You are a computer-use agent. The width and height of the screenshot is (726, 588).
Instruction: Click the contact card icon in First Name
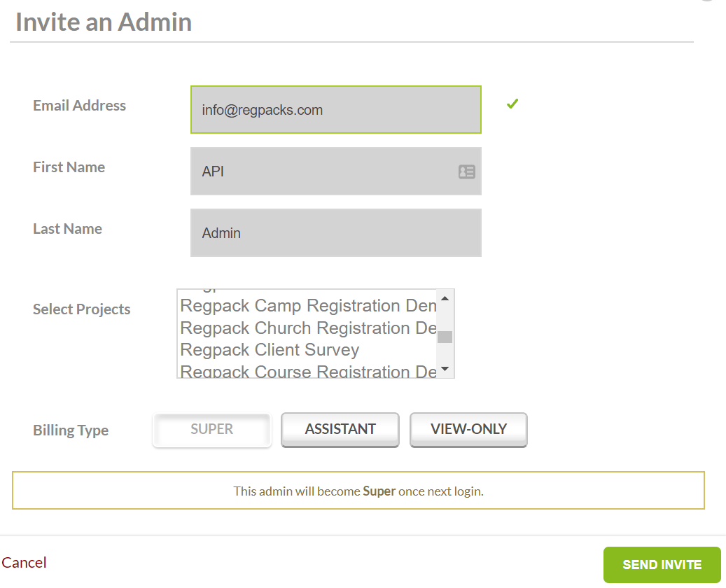pos(466,171)
